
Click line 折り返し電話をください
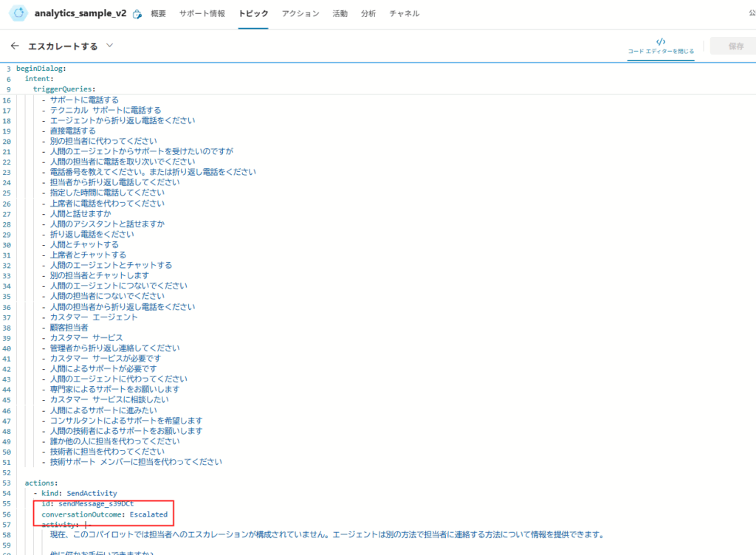[92, 234]
